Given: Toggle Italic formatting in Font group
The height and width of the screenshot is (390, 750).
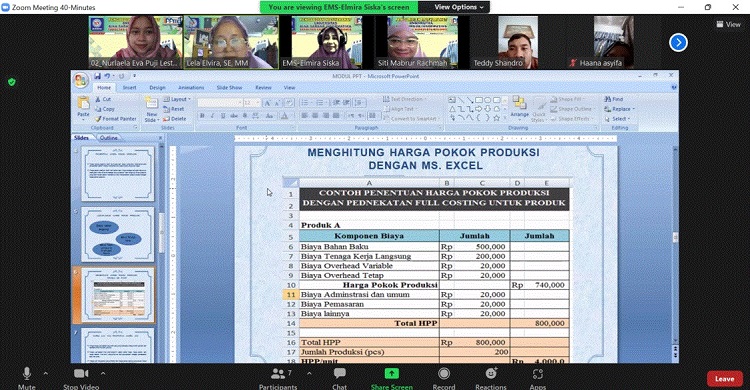Looking at the screenshot, I should tap(212, 116).
